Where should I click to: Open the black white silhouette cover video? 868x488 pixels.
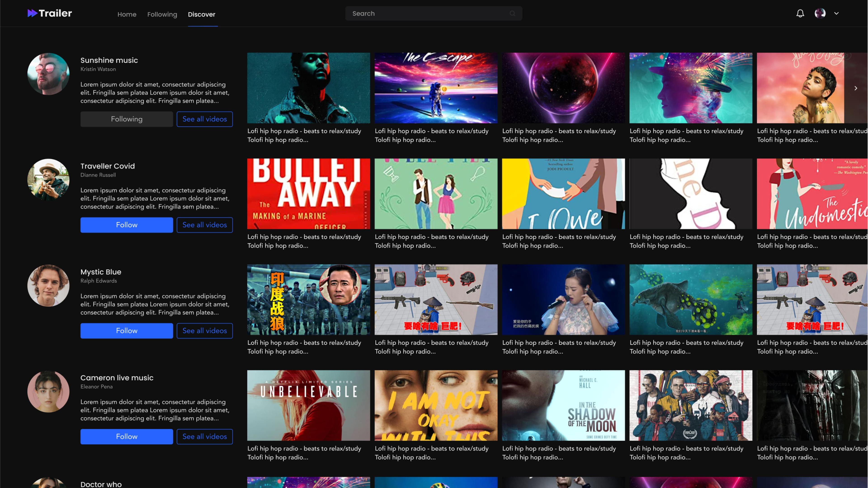click(691, 194)
